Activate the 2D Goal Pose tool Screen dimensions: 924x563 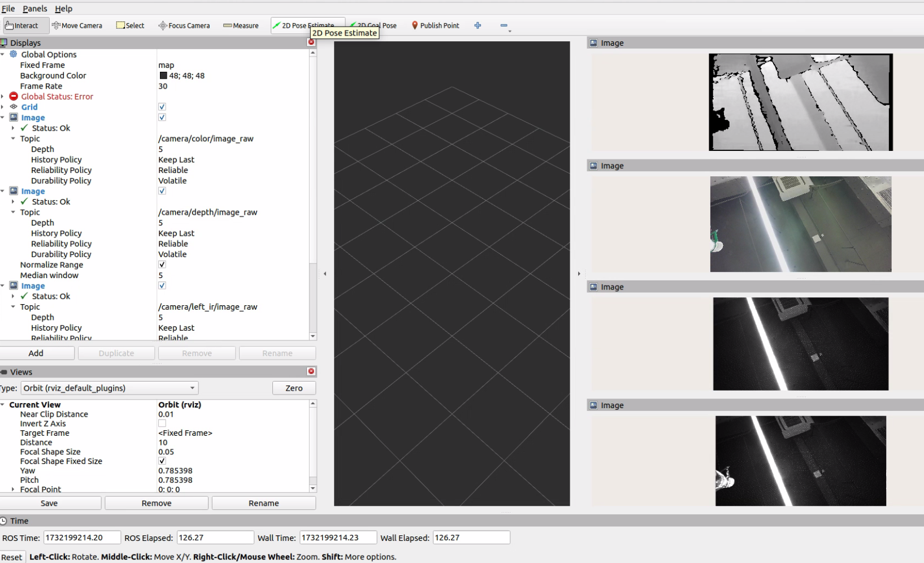(x=373, y=25)
